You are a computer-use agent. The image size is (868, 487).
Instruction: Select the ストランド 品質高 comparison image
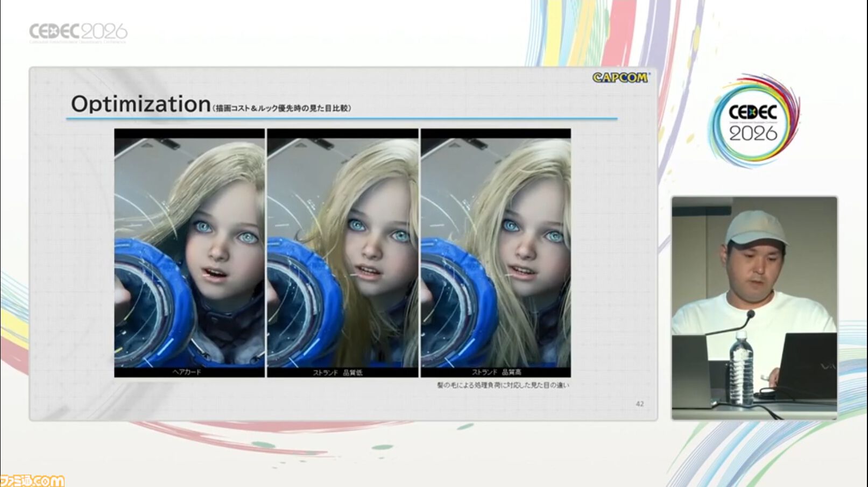pyautogui.click(x=496, y=253)
